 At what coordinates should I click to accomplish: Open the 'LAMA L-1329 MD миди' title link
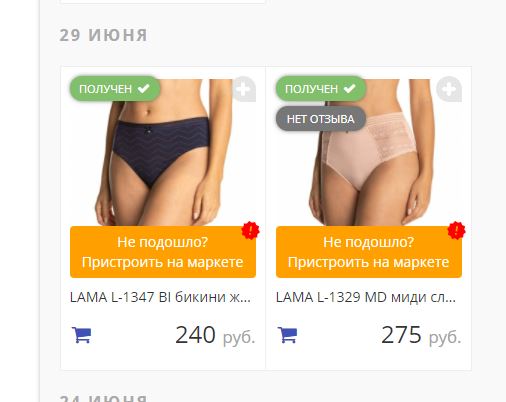click(366, 297)
